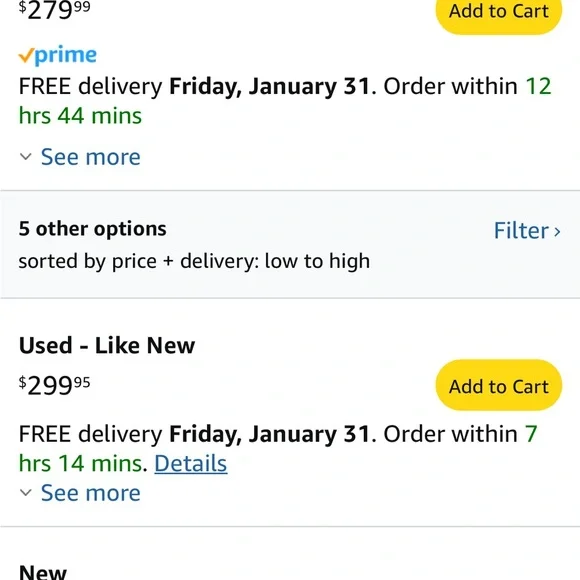The height and width of the screenshot is (580, 580).
Task: Click the 7 hrs 14 mins countdown text
Action: [277, 448]
